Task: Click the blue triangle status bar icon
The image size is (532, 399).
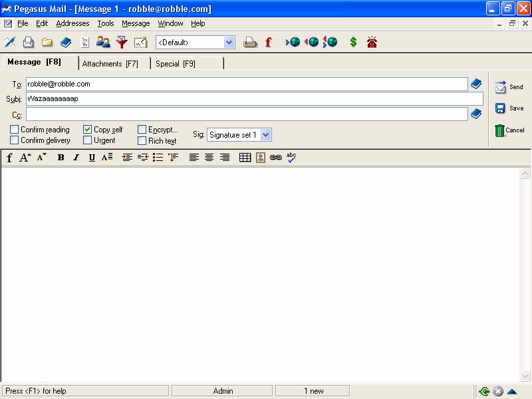Action: 512,391
